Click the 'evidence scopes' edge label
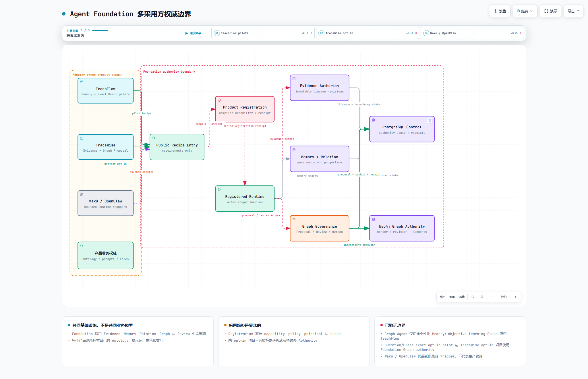The height and width of the screenshot is (379, 588). tap(282, 139)
